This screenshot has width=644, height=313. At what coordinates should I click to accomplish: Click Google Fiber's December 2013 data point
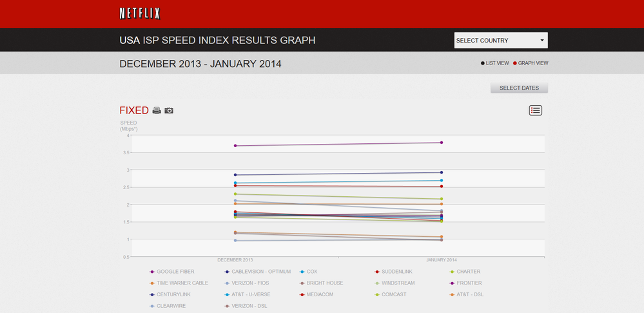(235, 146)
